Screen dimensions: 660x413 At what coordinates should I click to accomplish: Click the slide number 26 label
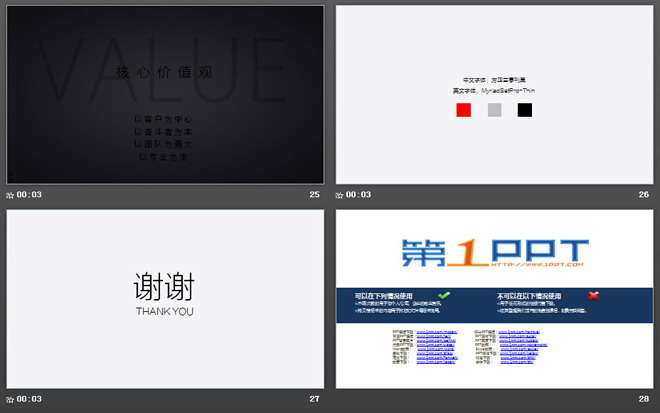tap(643, 195)
